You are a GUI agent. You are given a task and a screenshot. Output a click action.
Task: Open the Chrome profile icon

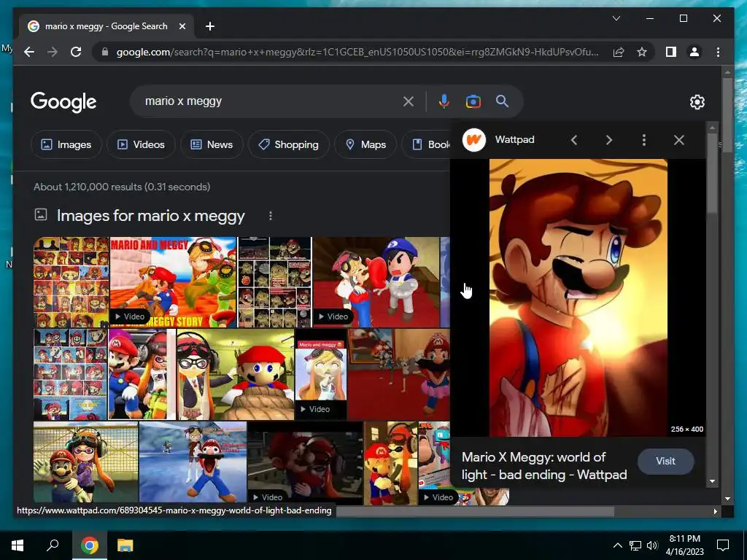(x=694, y=52)
